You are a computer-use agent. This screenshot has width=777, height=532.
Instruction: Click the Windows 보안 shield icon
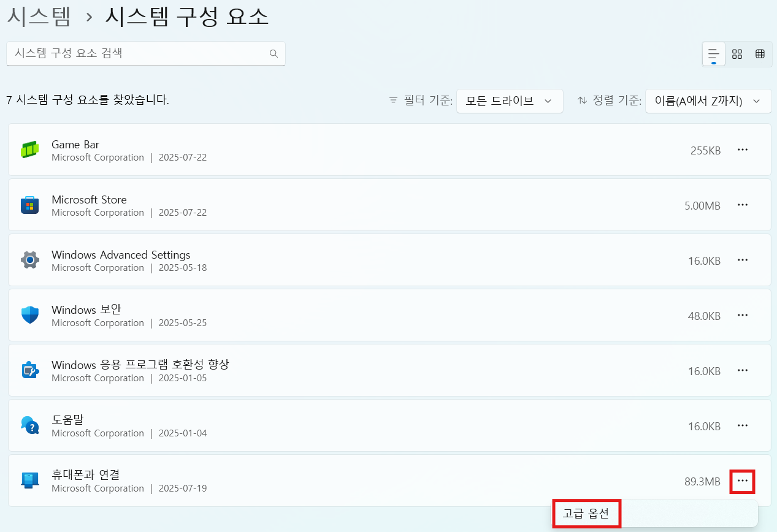click(x=30, y=315)
